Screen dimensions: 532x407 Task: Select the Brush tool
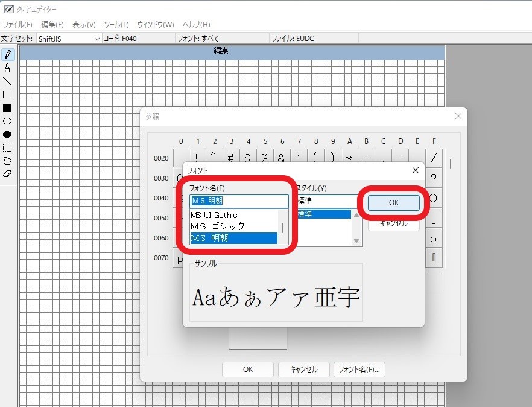click(7, 68)
